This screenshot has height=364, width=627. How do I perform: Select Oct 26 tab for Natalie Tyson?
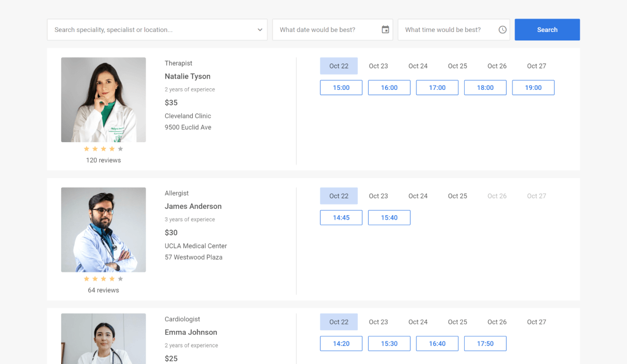pyautogui.click(x=497, y=66)
